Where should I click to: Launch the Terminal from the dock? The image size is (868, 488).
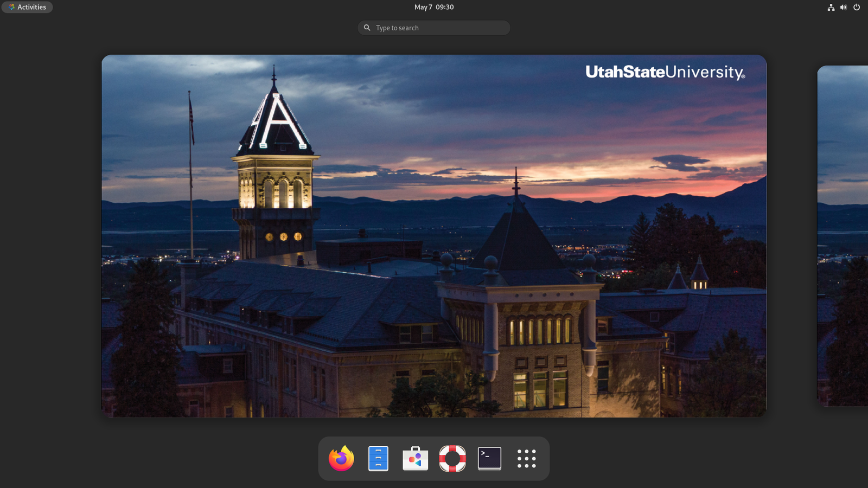(489, 459)
